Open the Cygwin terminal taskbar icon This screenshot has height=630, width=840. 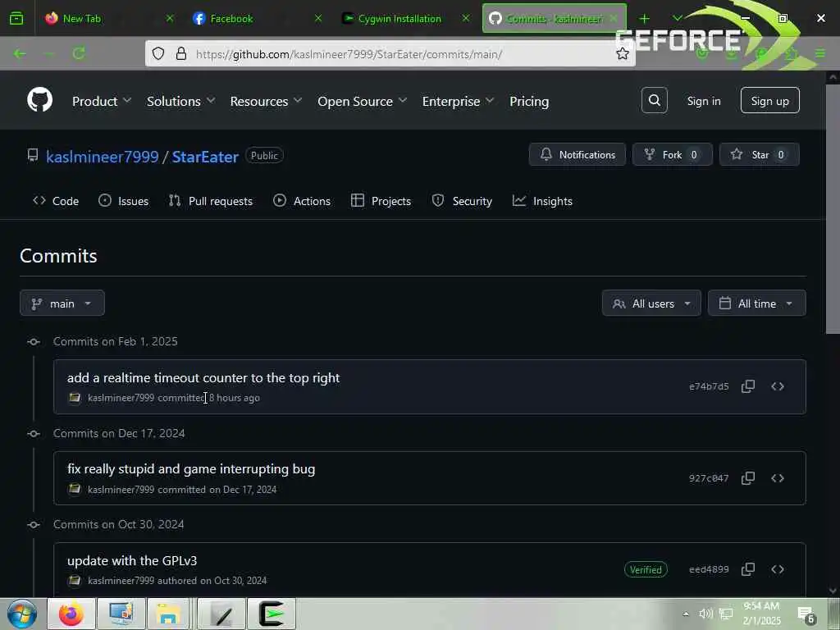(272, 614)
